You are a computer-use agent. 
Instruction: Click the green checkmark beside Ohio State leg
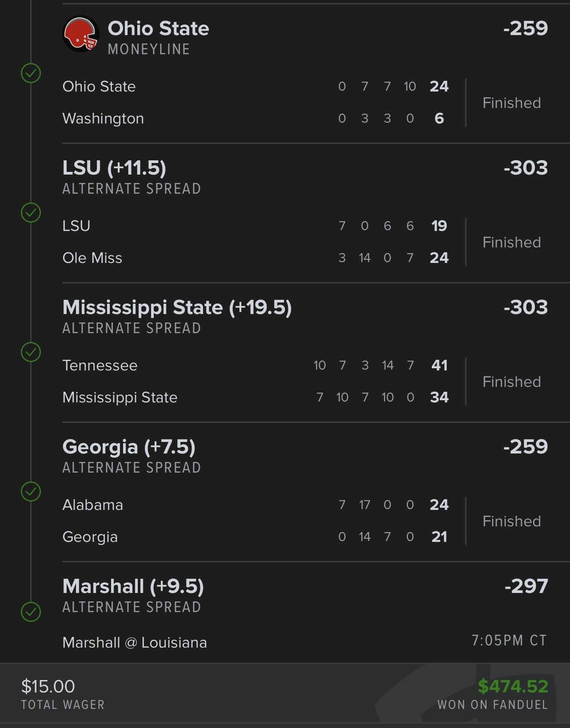pyautogui.click(x=31, y=73)
